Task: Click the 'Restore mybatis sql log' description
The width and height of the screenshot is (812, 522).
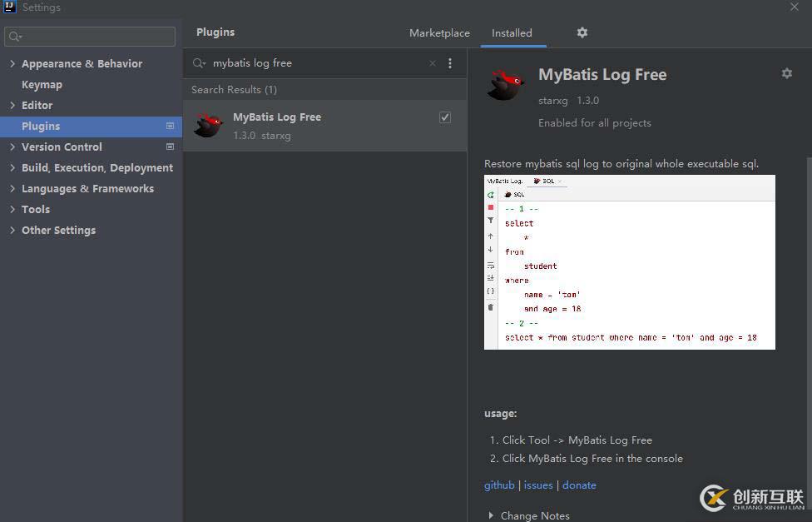Action: tap(621, 164)
